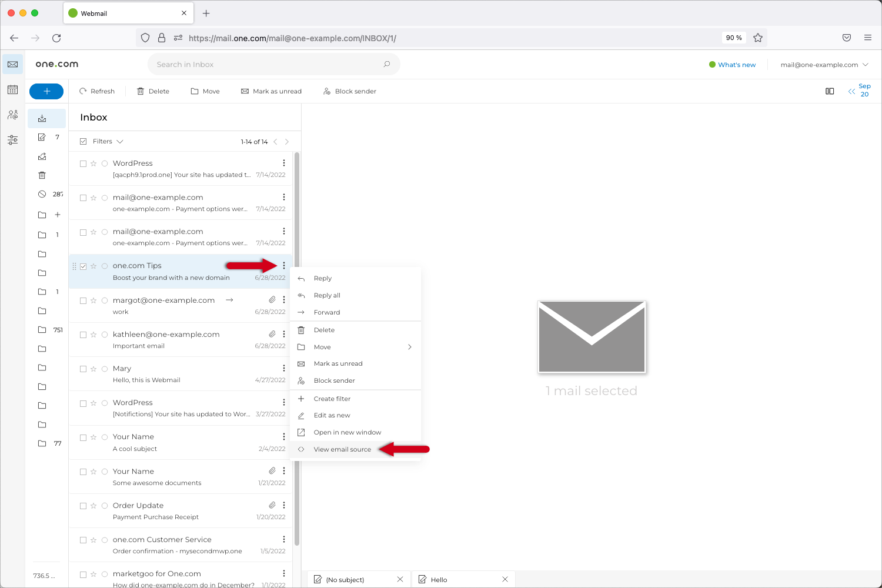Open webmail Settings in the sidebar
The image size is (882, 588).
pos(12,140)
